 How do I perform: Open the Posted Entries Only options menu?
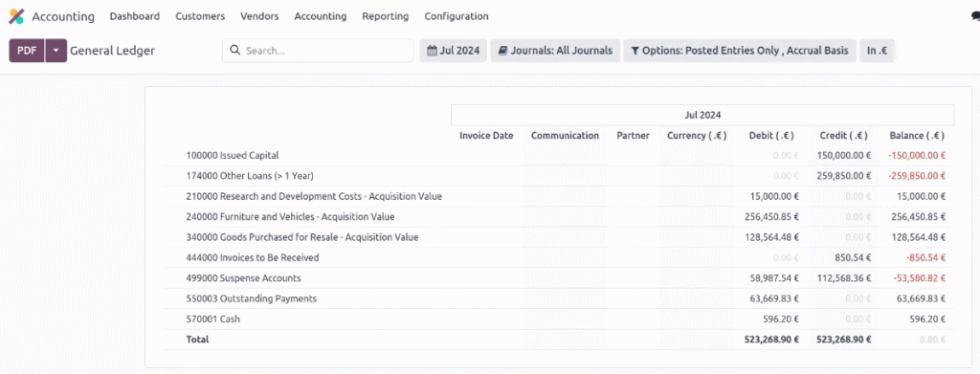(x=740, y=51)
